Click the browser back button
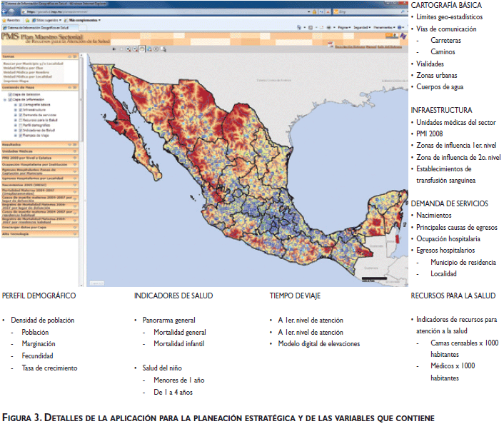The width and height of the screenshot is (504, 424). [x=6, y=12]
